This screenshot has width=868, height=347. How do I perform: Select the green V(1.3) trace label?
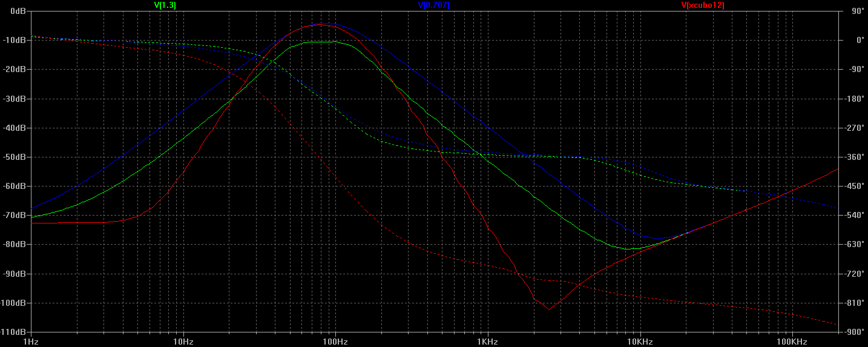165,5
